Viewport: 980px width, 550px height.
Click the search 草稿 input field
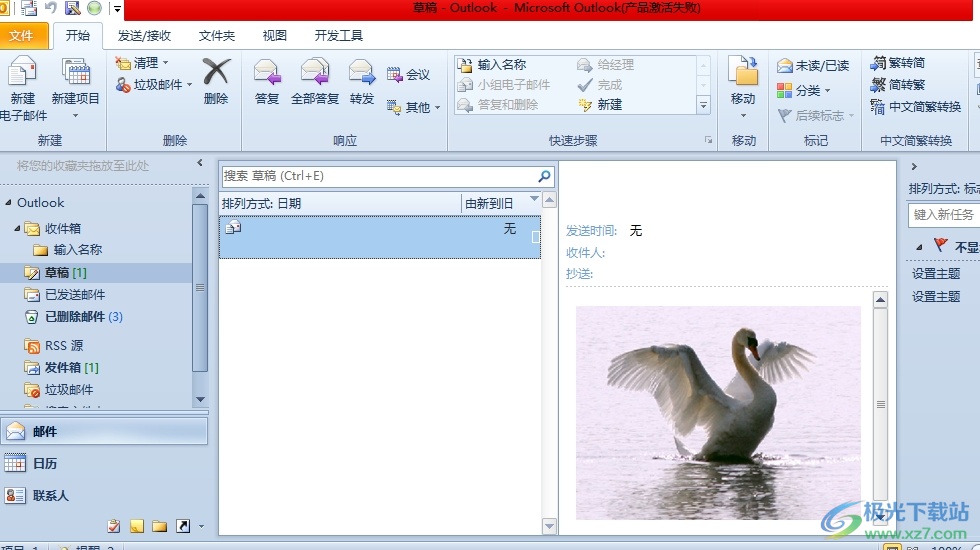[x=379, y=176]
